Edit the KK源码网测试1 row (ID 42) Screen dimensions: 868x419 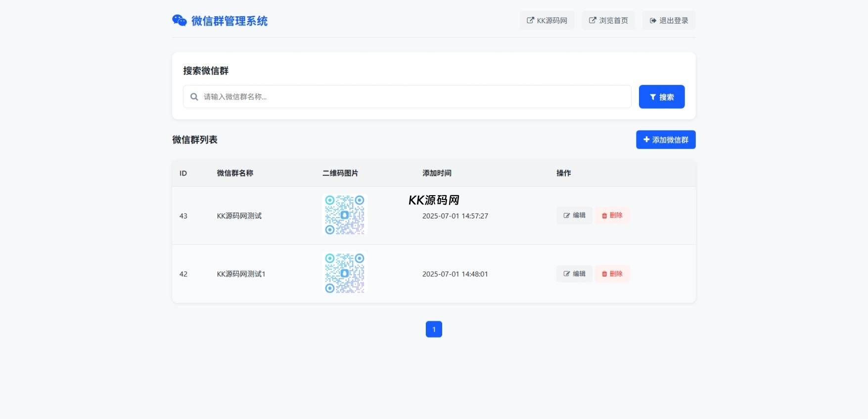(574, 274)
